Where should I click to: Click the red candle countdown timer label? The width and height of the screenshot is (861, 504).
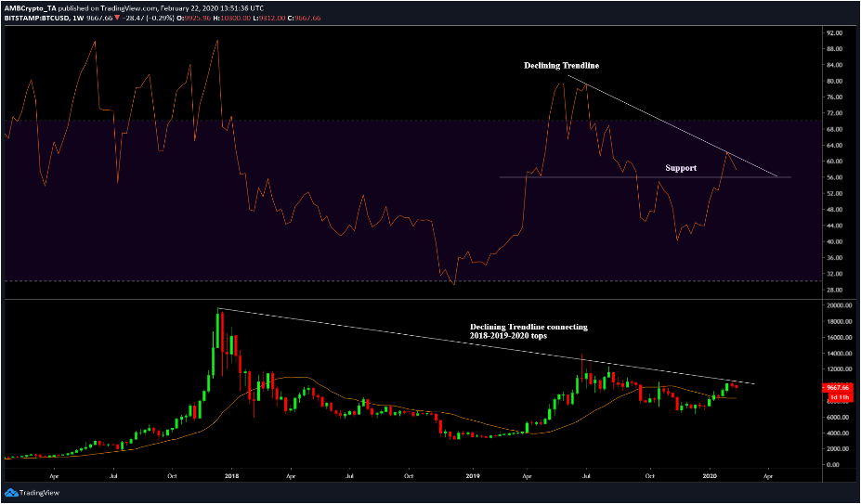[x=840, y=398]
